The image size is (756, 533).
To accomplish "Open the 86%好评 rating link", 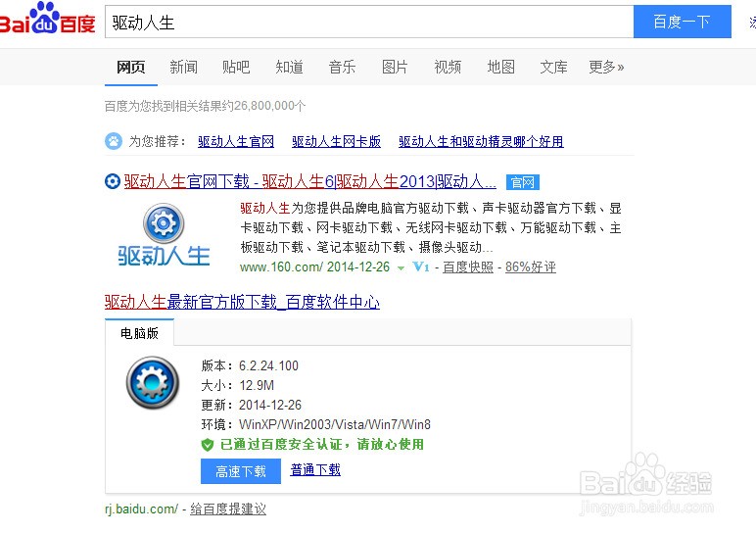I will (531, 267).
